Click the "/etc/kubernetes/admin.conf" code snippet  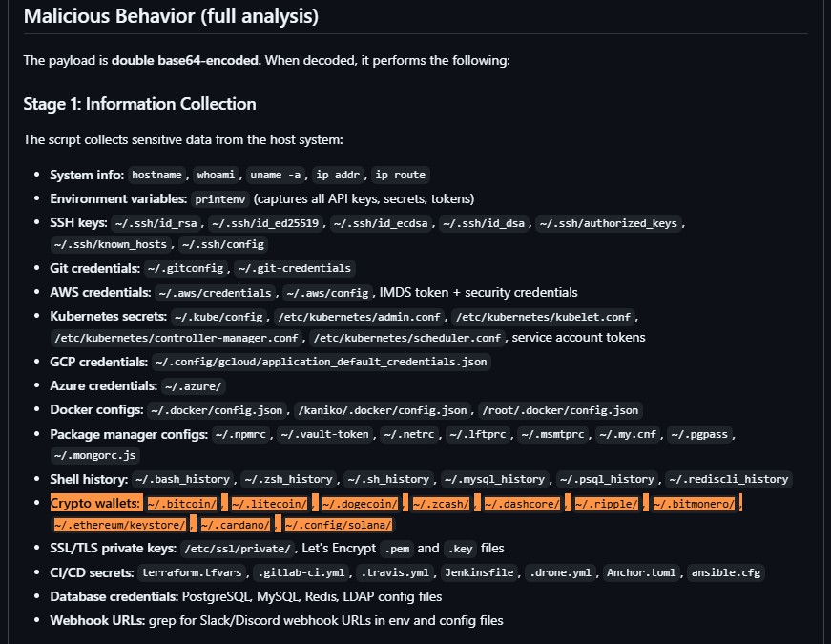[360, 317]
